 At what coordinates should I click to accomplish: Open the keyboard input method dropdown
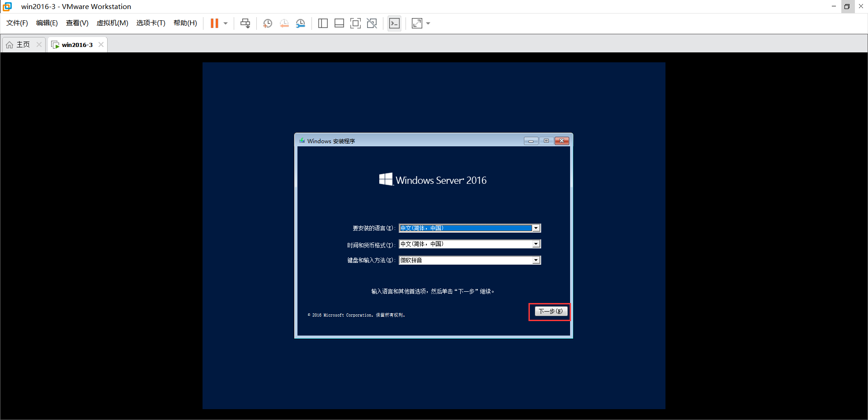coord(536,260)
